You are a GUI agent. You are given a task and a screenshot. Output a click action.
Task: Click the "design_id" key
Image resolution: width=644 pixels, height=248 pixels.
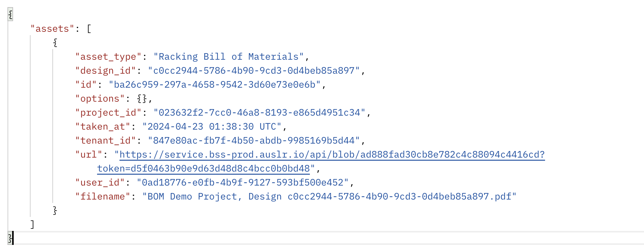[105, 71]
